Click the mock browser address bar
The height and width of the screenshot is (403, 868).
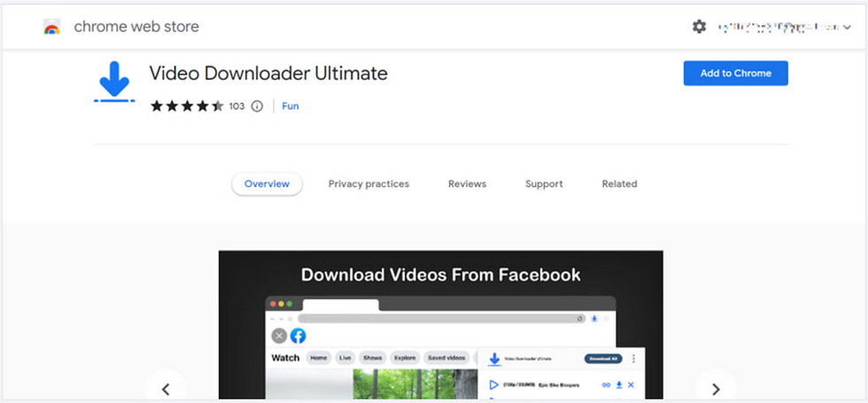pos(442,318)
